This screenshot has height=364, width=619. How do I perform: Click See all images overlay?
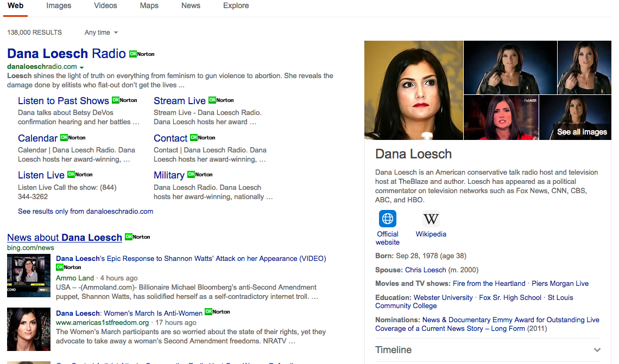(x=582, y=132)
